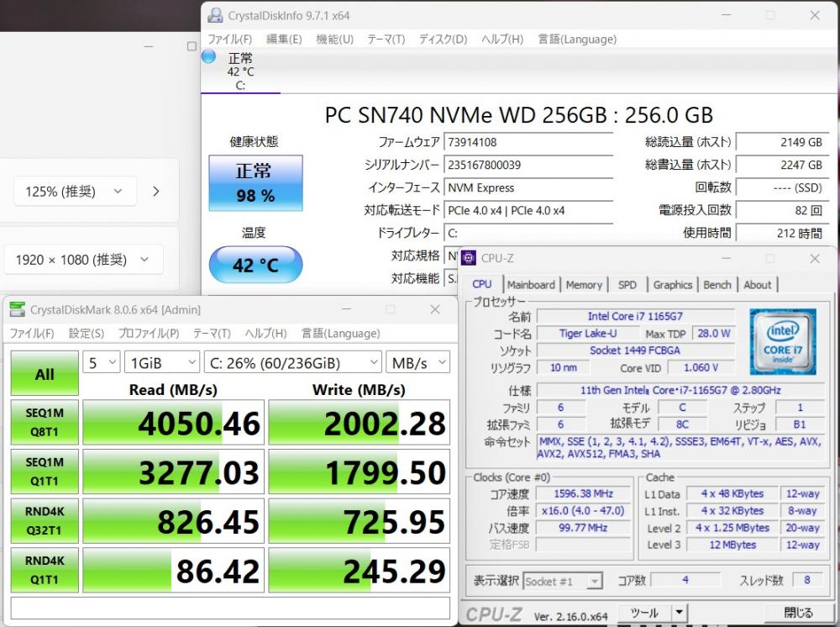Open the 1GiB test size dropdown

pyautogui.click(x=161, y=363)
